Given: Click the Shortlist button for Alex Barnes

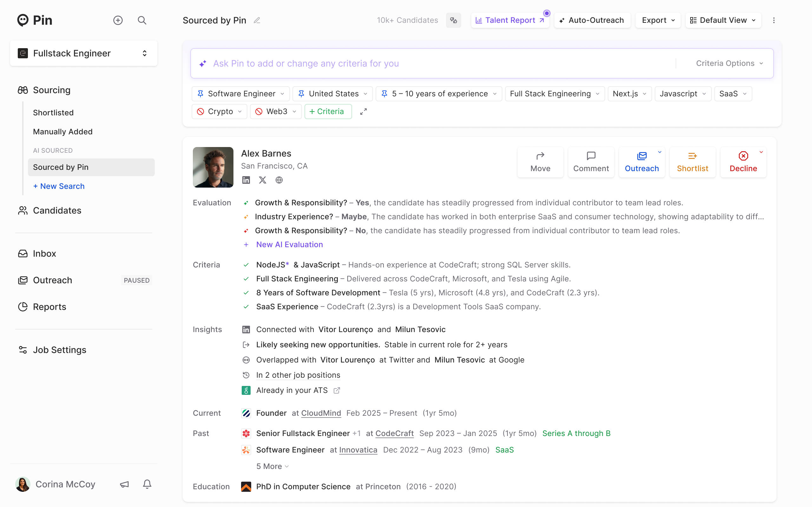Looking at the screenshot, I should 692,162.
